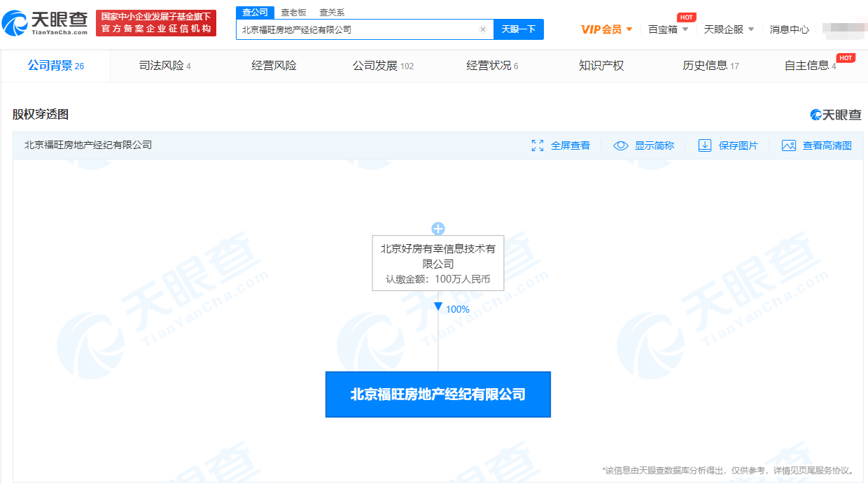Select the 查关系 search tab
Viewport: 868px width, 484px height.
[x=332, y=13]
